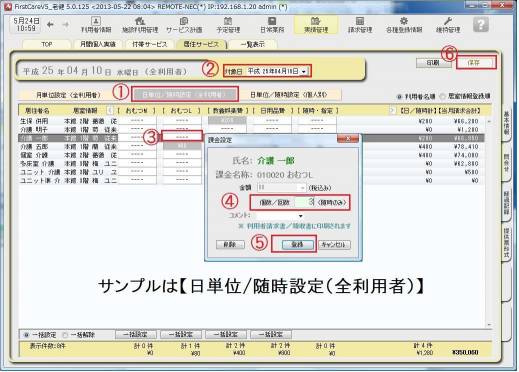
Task: Open 日常業務 toolbar icon
Action: [x=272, y=25]
